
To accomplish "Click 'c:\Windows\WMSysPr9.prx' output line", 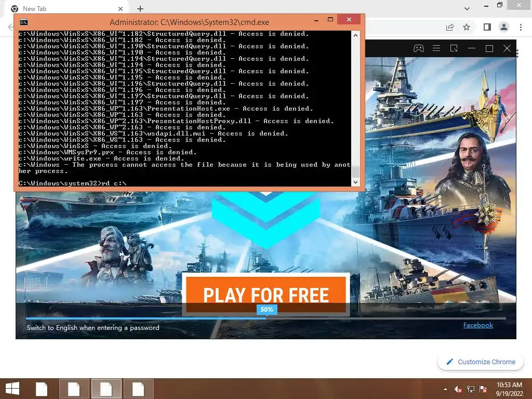I will pos(108,152).
